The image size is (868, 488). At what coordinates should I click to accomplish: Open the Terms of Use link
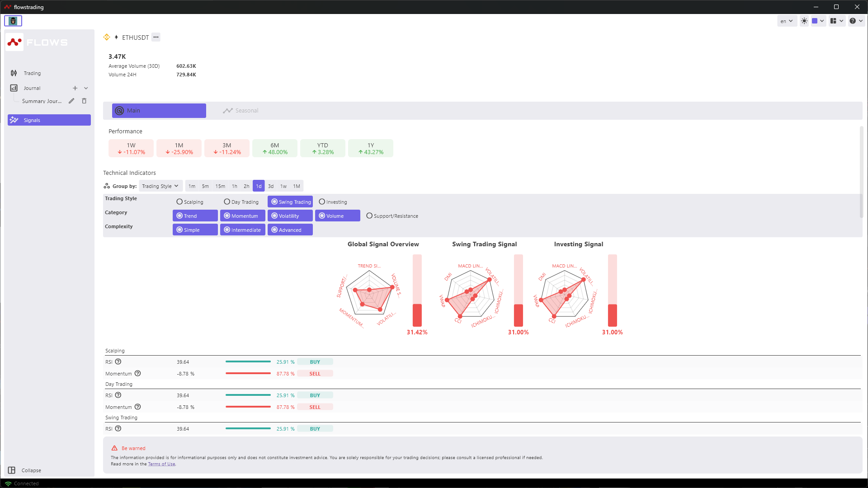tap(161, 464)
